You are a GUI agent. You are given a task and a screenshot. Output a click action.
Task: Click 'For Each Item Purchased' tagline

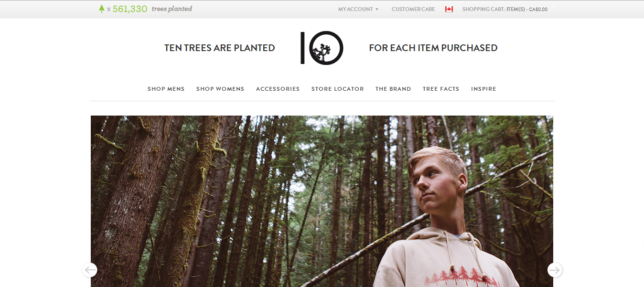point(433,48)
